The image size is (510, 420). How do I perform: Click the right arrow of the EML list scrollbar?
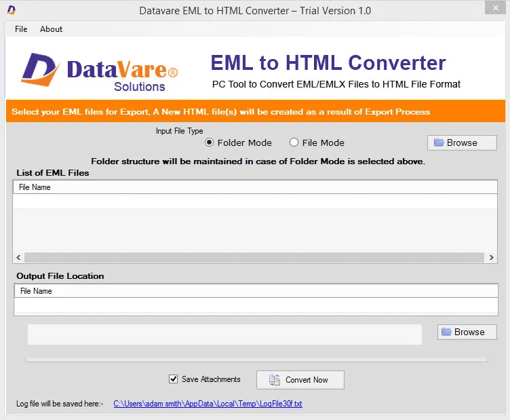(491, 257)
